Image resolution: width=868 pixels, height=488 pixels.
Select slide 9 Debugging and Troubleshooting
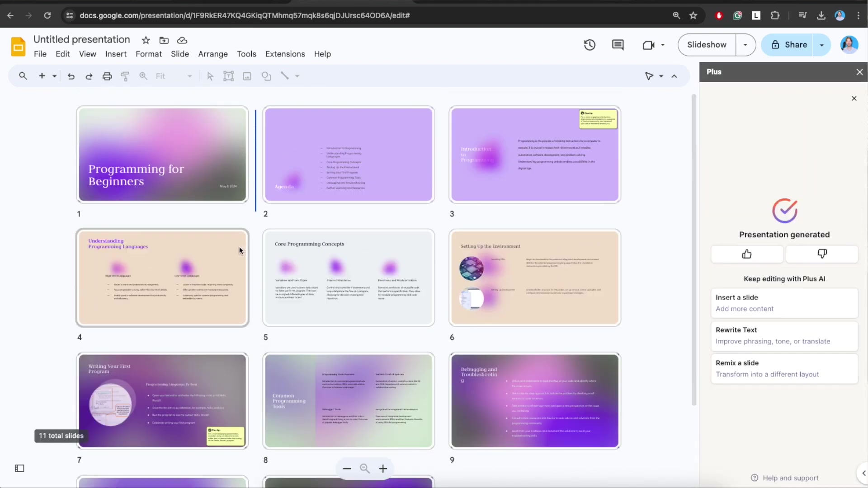(535, 401)
